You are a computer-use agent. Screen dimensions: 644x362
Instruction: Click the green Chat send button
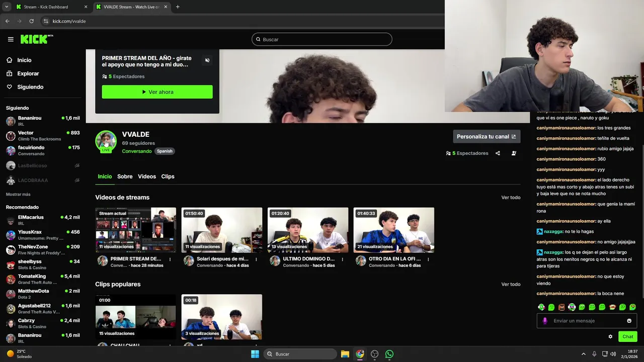coord(628,337)
